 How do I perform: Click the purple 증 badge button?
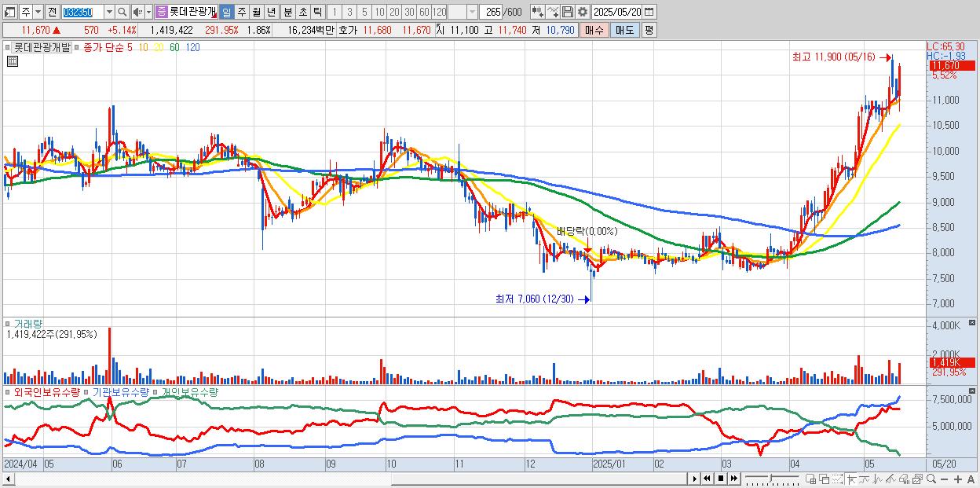(161, 12)
